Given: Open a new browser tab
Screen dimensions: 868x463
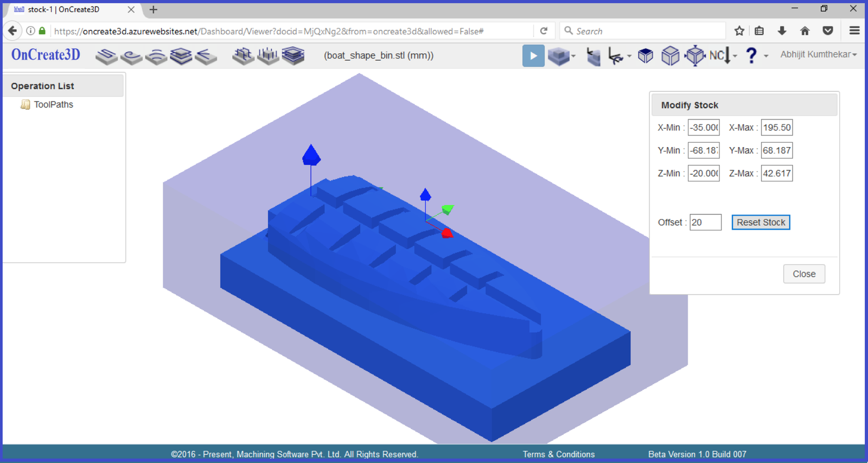Looking at the screenshot, I should [x=154, y=10].
